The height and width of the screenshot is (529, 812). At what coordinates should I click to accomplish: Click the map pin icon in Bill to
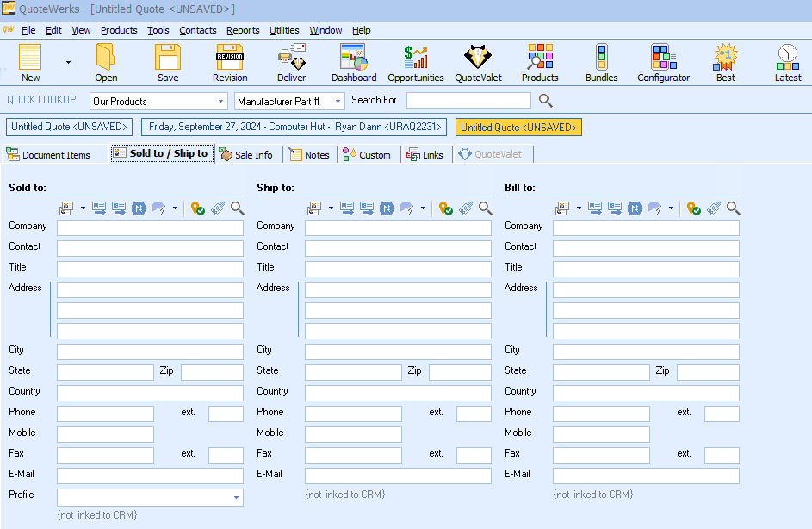[693, 208]
